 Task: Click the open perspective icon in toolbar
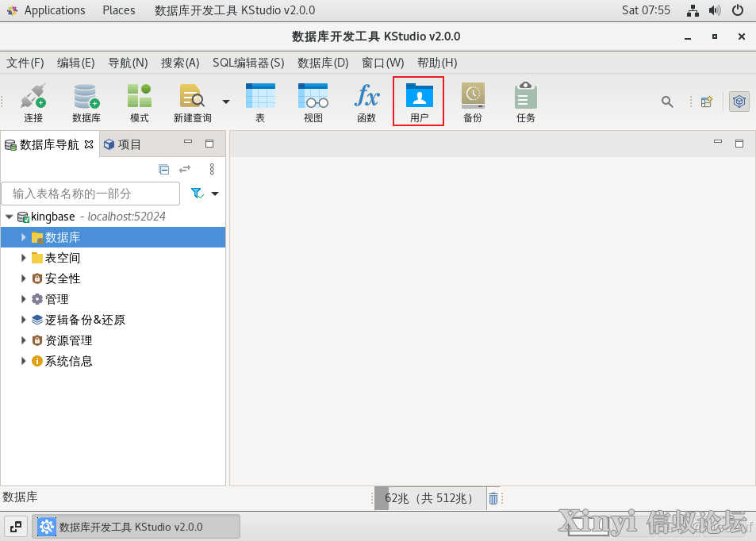point(707,102)
